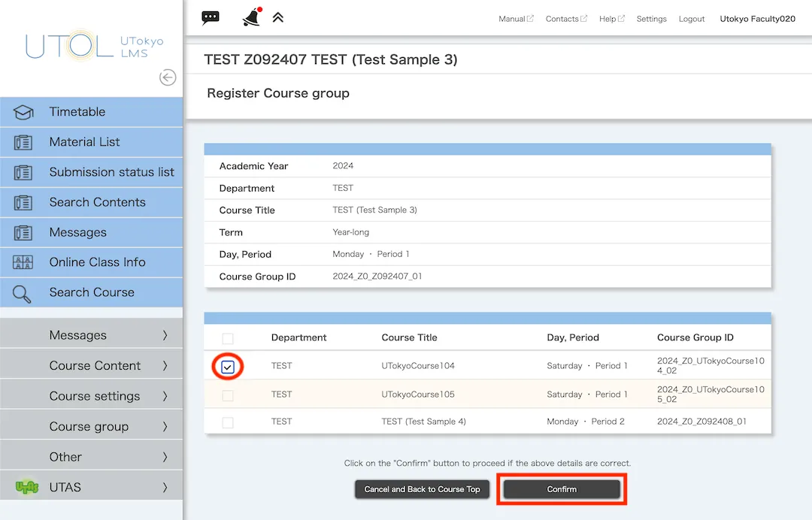The image size is (812, 520).
Task: Uncheck the UTokyoCourse104 checkbox
Action: click(x=228, y=367)
